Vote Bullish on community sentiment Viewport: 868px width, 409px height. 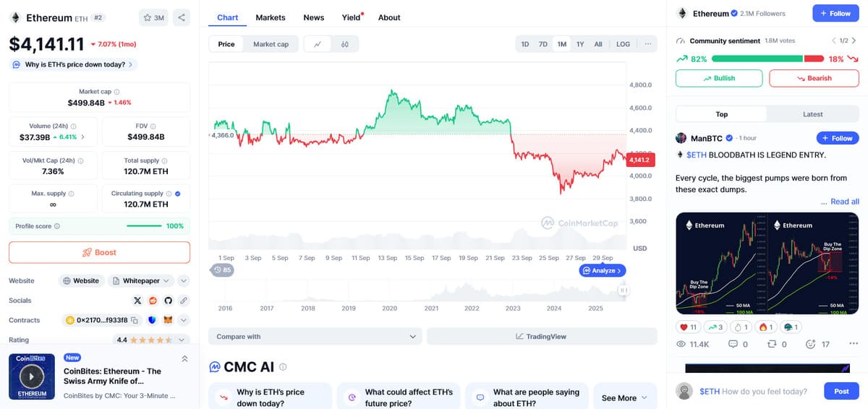point(719,78)
